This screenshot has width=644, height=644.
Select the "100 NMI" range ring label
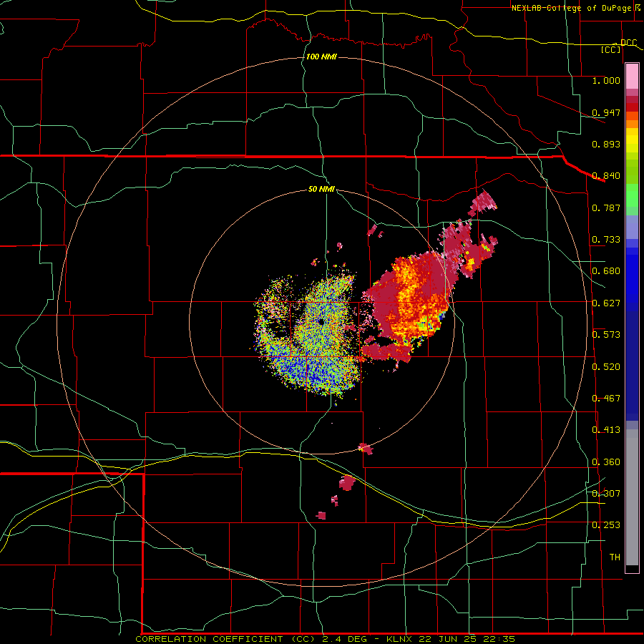(x=321, y=57)
